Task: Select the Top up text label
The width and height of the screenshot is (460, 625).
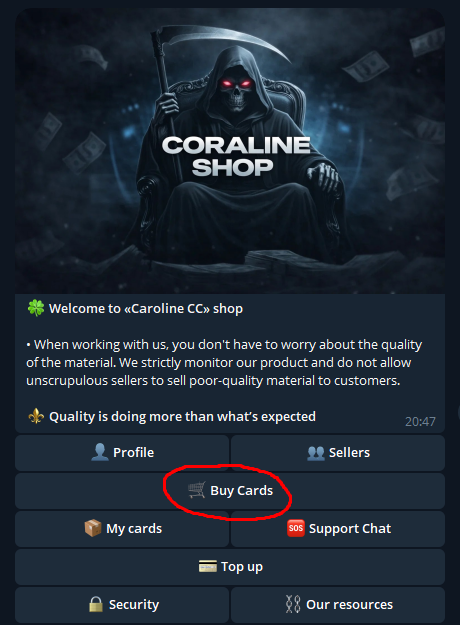Action: tap(242, 566)
